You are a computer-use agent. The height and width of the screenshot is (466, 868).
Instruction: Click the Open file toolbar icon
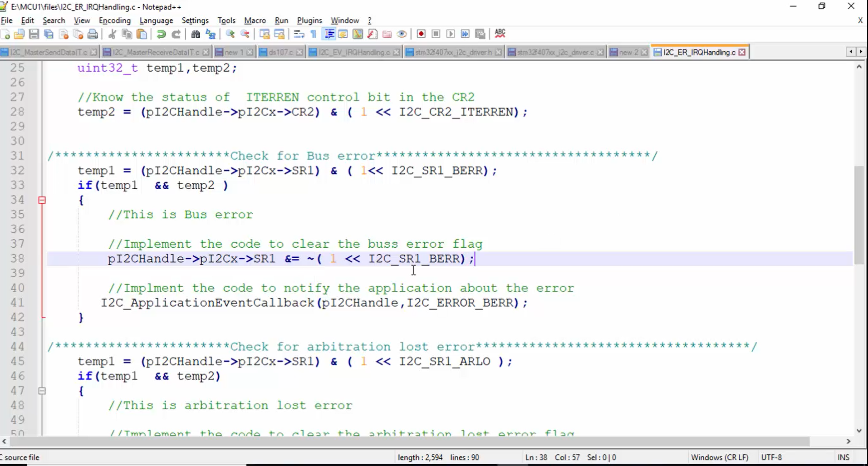coord(20,34)
